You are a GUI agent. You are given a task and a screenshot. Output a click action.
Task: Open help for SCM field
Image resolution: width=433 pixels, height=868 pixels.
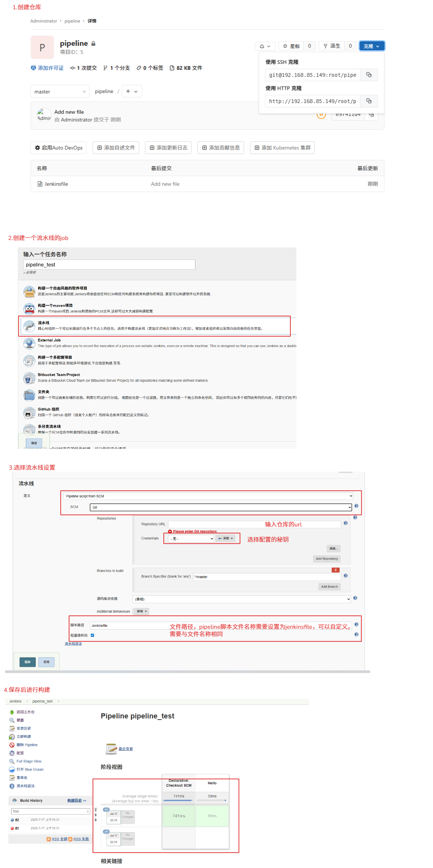point(356,506)
